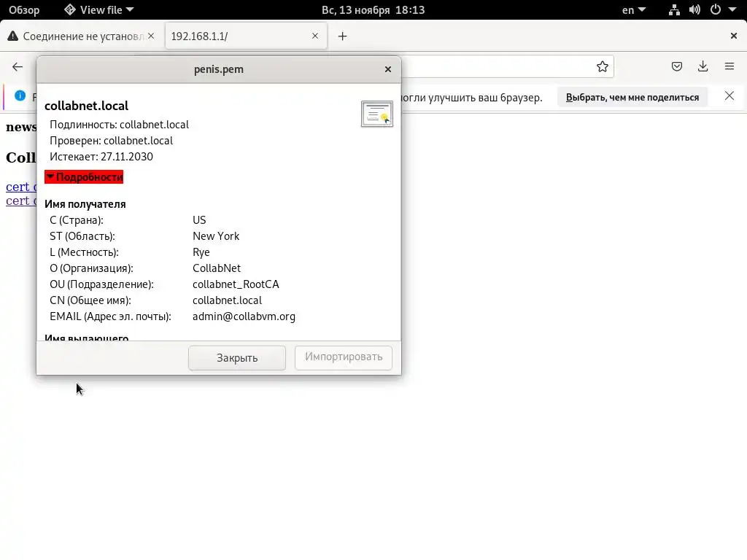Click 'Выбрать, чем мне поделиться' button
The height and width of the screenshot is (560, 747).
tap(632, 97)
